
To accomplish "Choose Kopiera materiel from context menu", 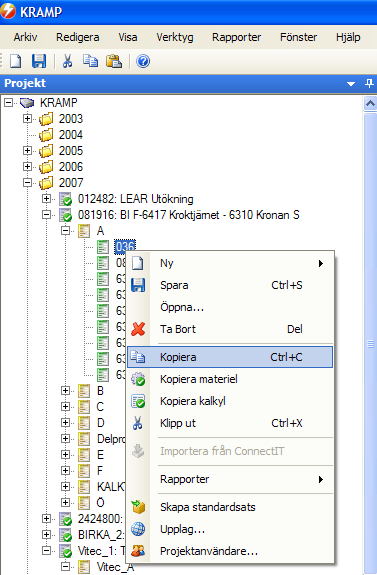I will pos(230,379).
